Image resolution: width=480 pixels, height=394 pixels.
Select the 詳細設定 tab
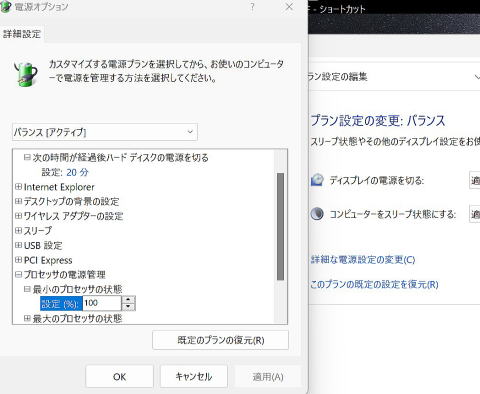pyautogui.click(x=22, y=34)
